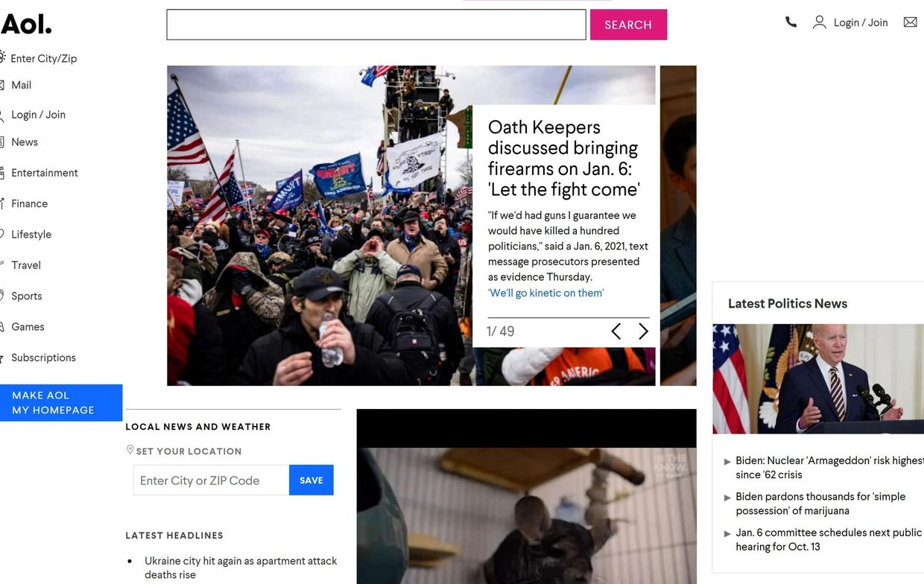Click the SAVE location button

[311, 480]
